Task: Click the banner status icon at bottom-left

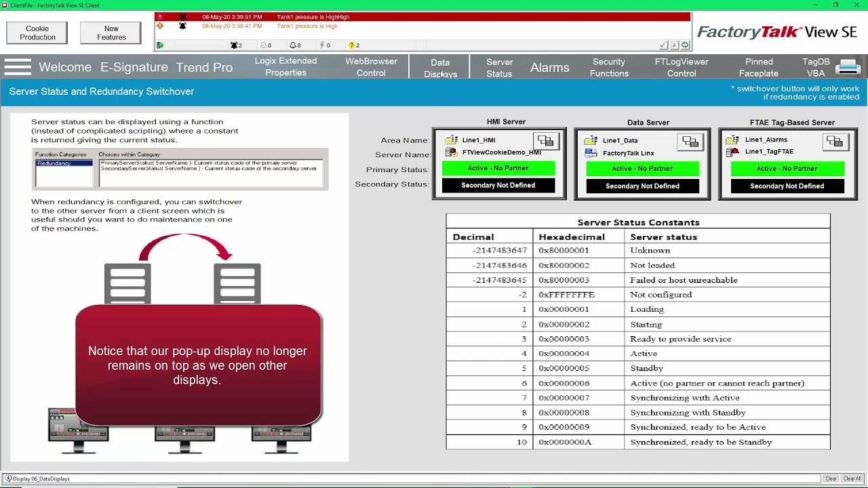Action: point(160,45)
